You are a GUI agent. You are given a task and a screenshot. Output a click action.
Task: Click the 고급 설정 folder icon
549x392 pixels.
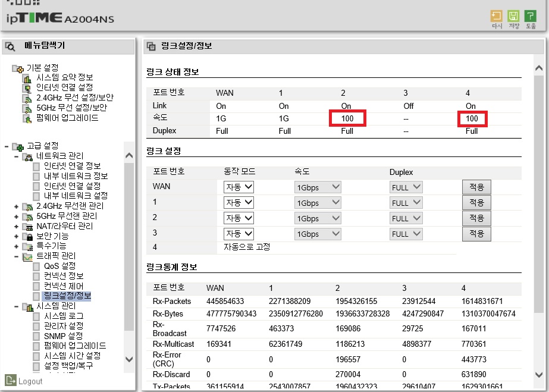(18, 146)
